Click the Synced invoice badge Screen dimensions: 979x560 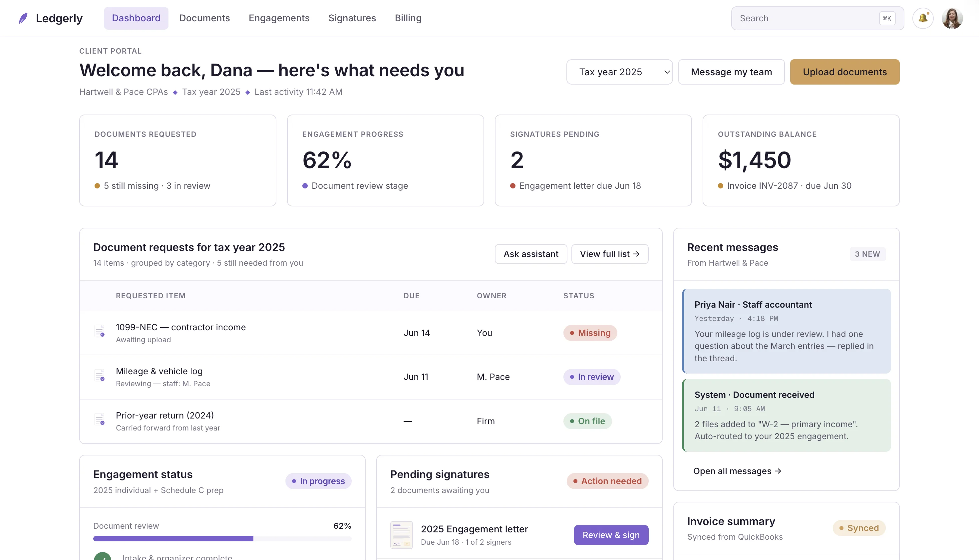[859, 528]
